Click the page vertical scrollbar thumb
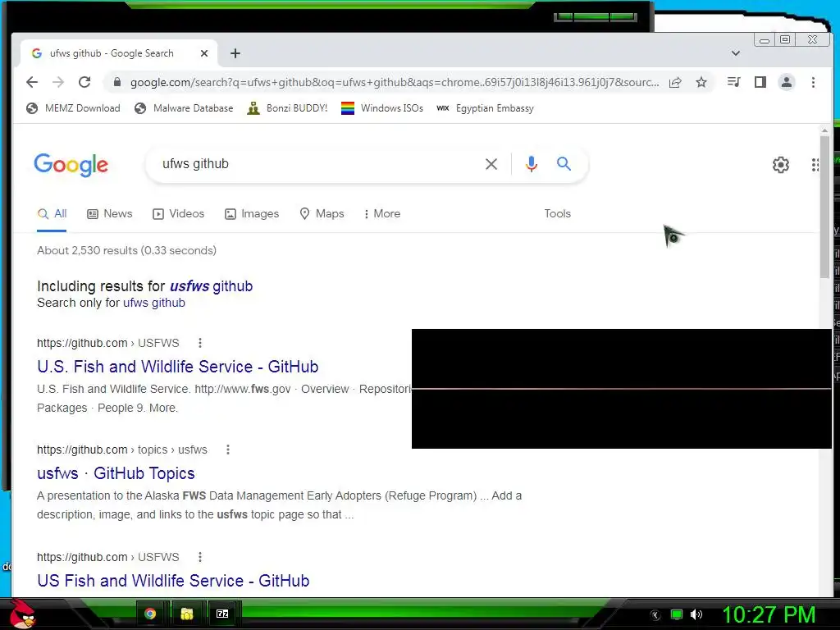The image size is (840, 630). coord(824,206)
